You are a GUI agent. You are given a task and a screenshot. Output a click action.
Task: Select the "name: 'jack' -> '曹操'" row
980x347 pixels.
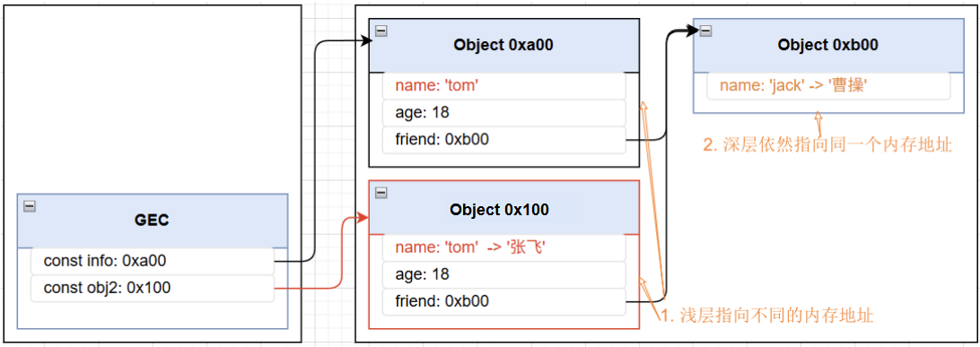coord(828,86)
